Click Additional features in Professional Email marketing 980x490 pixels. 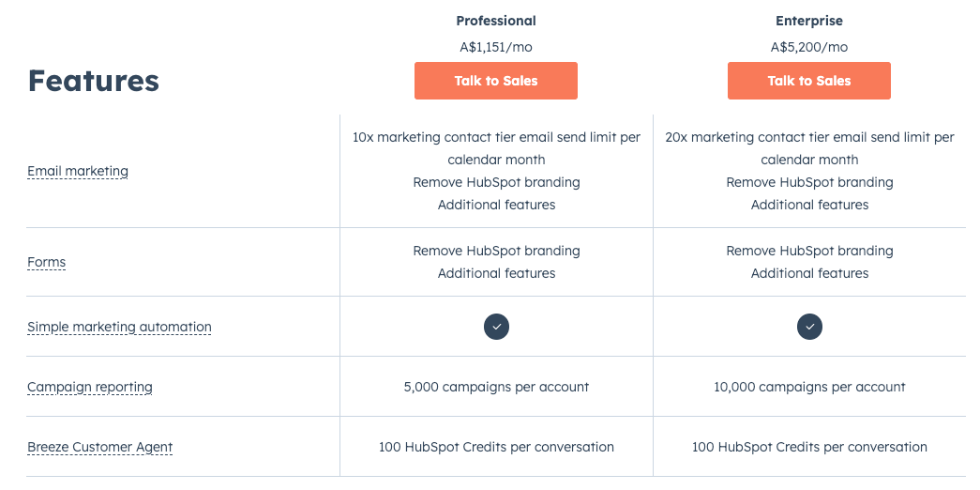point(496,205)
